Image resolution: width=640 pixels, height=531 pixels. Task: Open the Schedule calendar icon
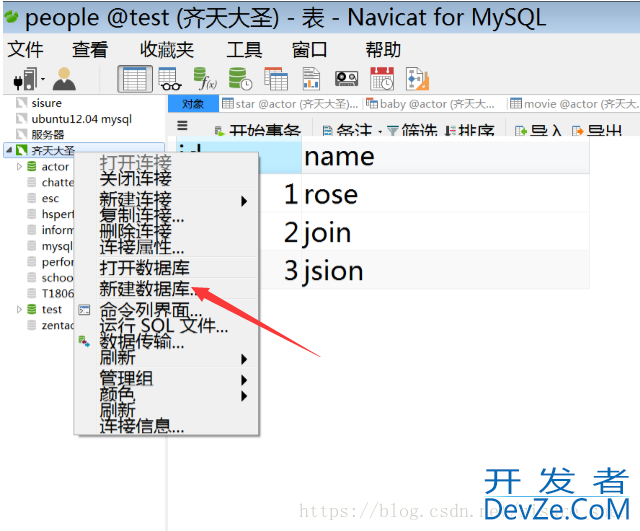pyautogui.click(x=382, y=79)
